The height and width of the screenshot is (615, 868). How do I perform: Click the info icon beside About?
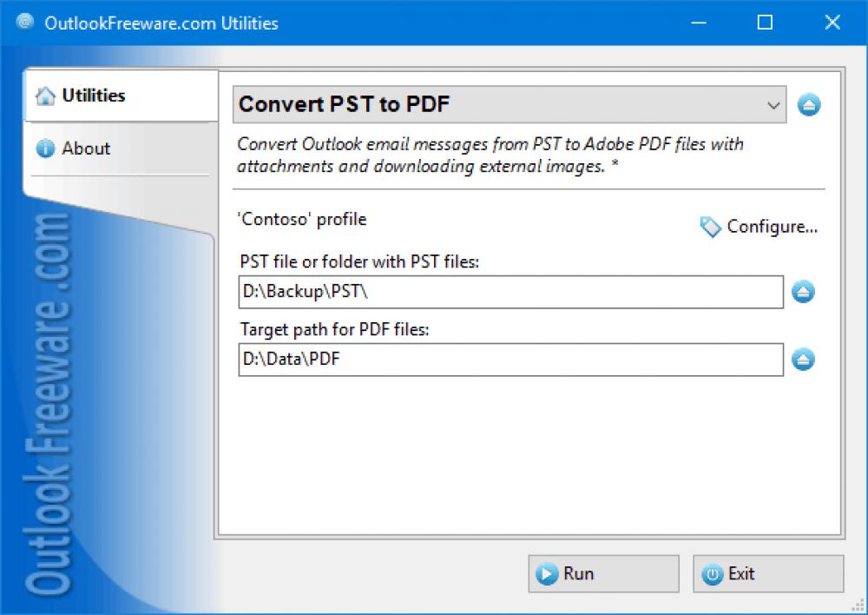(x=46, y=149)
